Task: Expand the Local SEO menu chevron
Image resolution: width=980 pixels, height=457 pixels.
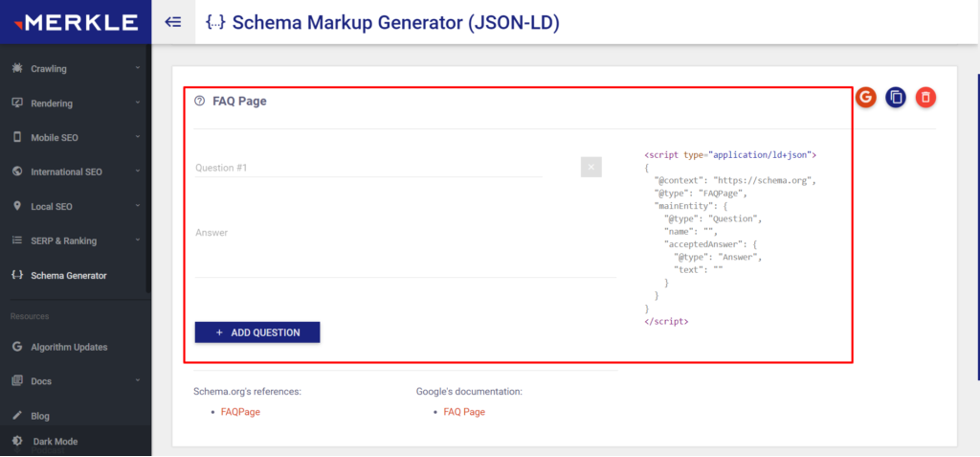Action: pyautogui.click(x=138, y=205)
